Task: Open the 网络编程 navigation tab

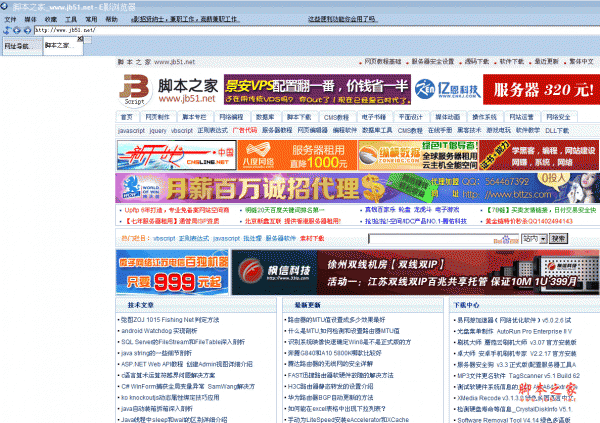Action: point(231,117)
